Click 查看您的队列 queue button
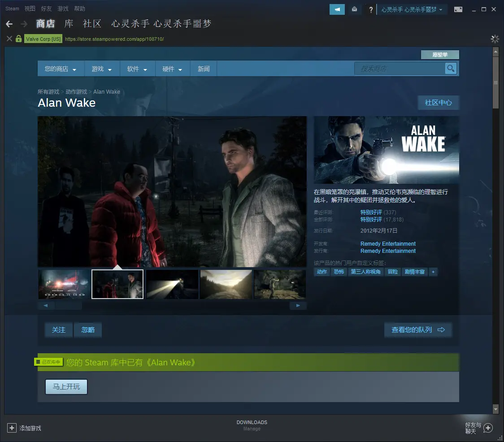504x442 pixels. 418,330
